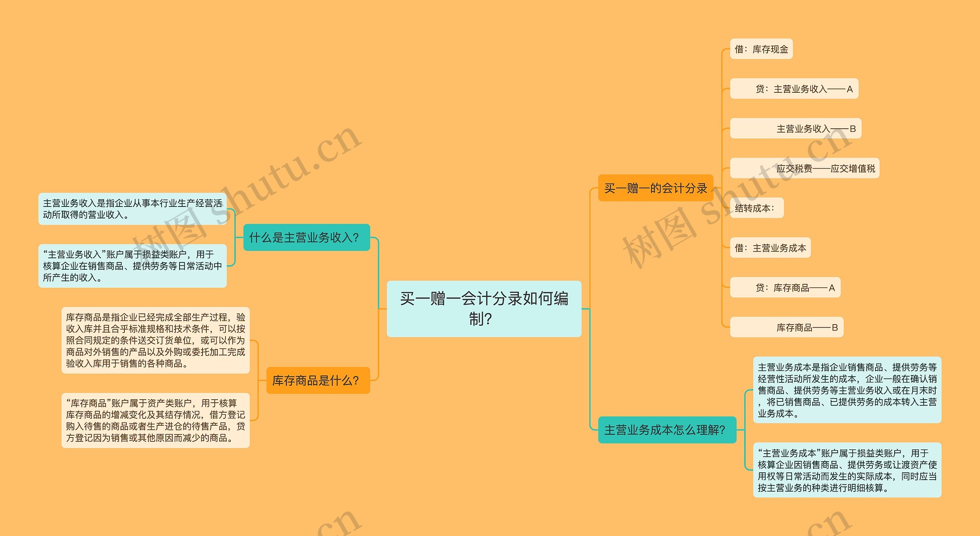Select the 库存商品是什么? branch node
Screen dimensions: 980x536
point(318,380)
